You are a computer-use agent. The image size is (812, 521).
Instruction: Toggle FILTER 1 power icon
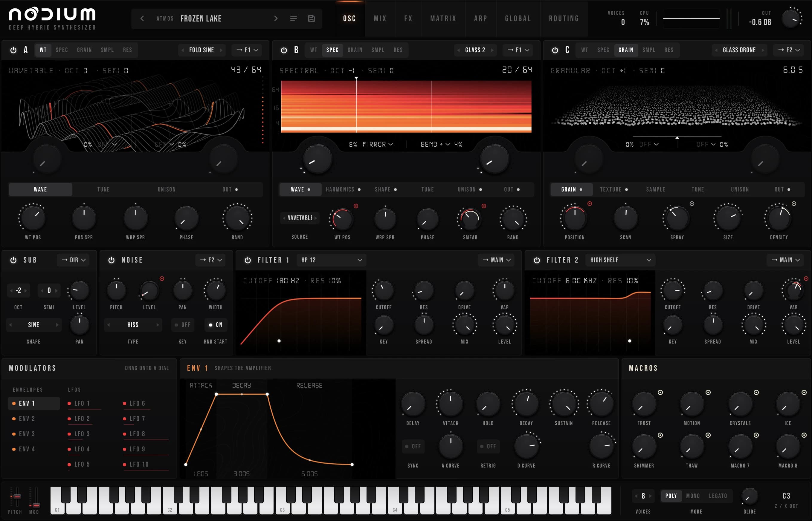point(248,260)
